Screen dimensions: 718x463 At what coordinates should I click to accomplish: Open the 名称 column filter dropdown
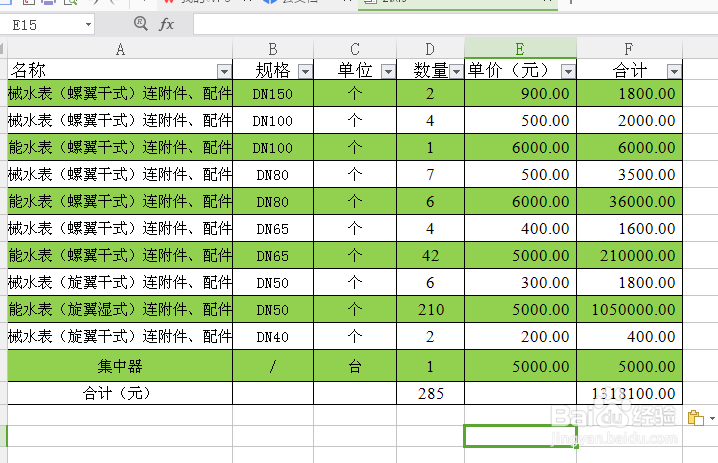click(224, 71)
